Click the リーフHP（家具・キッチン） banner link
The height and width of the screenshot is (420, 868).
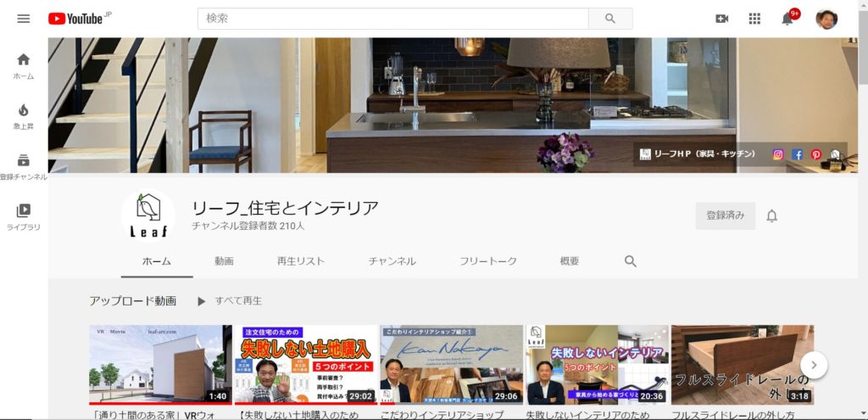[698, 154]
